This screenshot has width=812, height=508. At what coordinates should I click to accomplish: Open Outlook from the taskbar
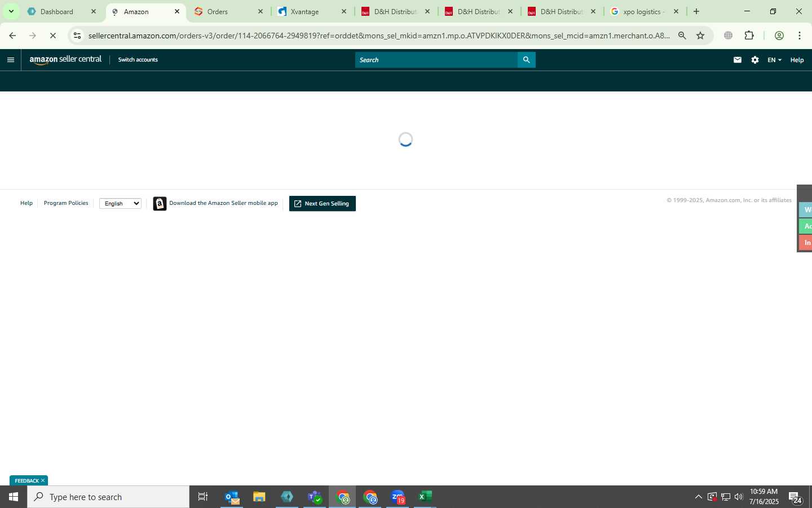coord(232,497)
